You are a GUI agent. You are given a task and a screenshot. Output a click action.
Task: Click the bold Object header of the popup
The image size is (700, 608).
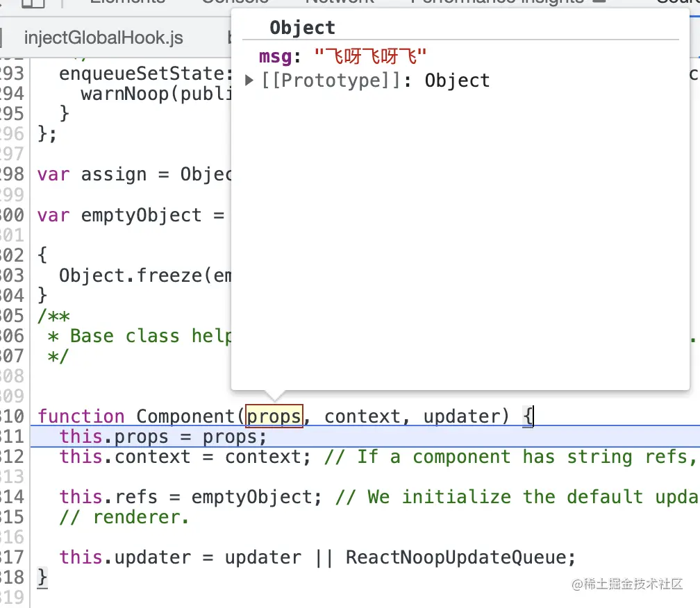302,28
